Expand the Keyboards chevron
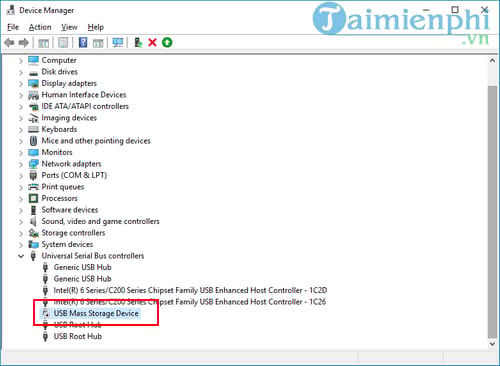500x366 pixels. click(21, 130)
